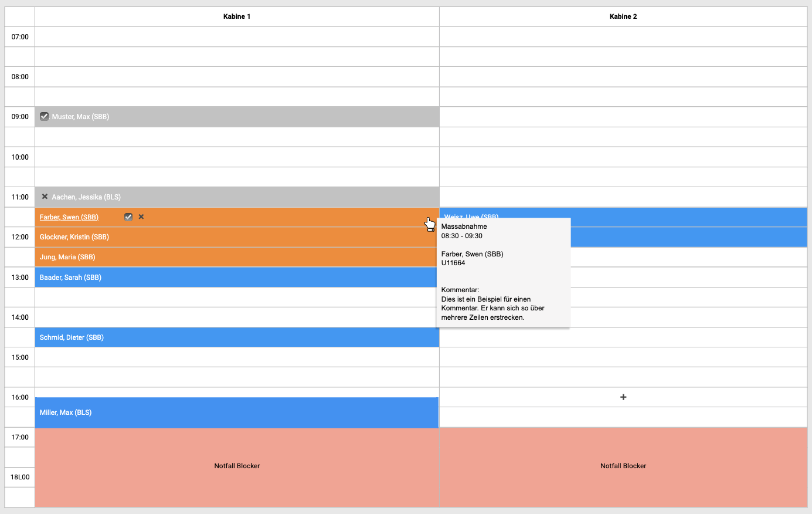Click the Miller, Max (BLS) appointment
Screen dimensions: 812x514
click(66, 412)
